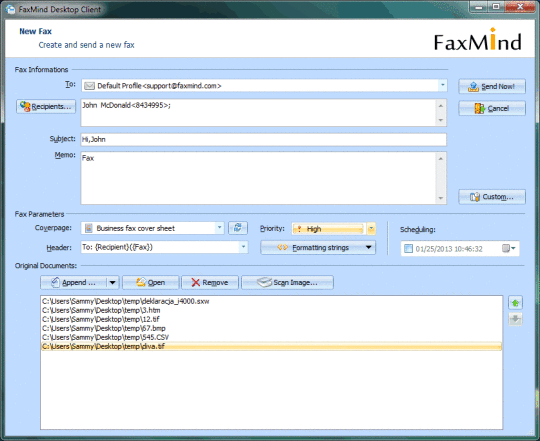Click the Subject input field
Viewport: 540px width, 441px height.
[x=263, y=139]
